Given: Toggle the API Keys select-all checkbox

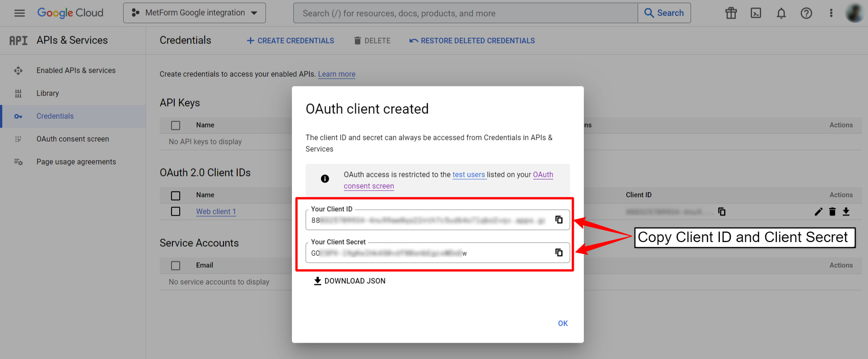Looking at the screenshot, I should (176, 125).
